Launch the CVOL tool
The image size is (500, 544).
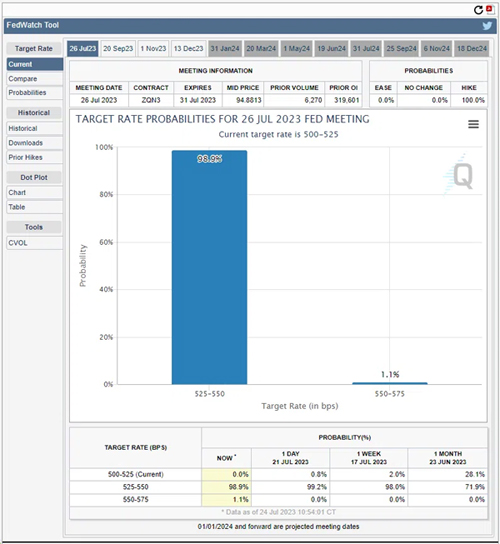tap(34, 243)
